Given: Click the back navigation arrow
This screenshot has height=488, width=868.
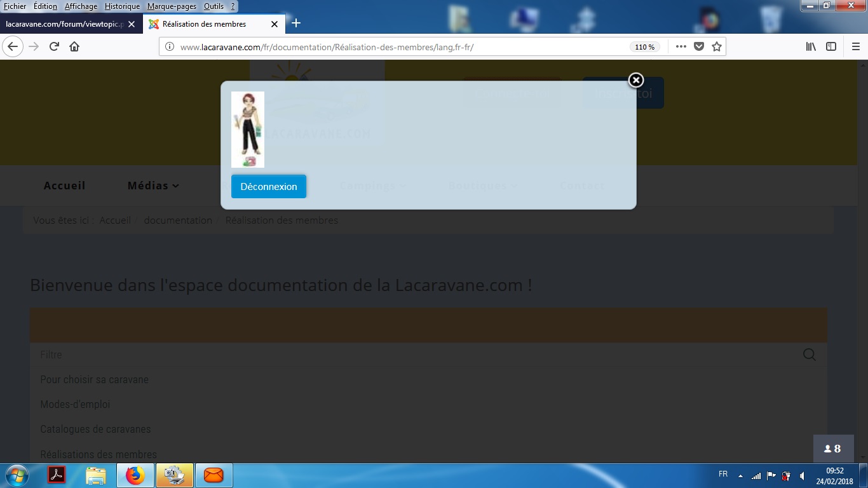Looking at the screenshot, I should coord(13,46).
